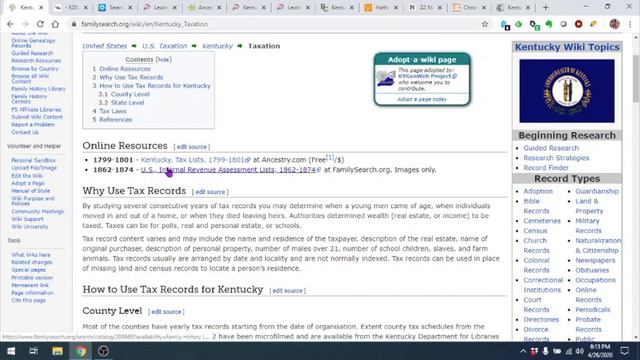The image size is (640, 360).
Task: Switch to the Search tab
Action: click(x=115, y=7)
